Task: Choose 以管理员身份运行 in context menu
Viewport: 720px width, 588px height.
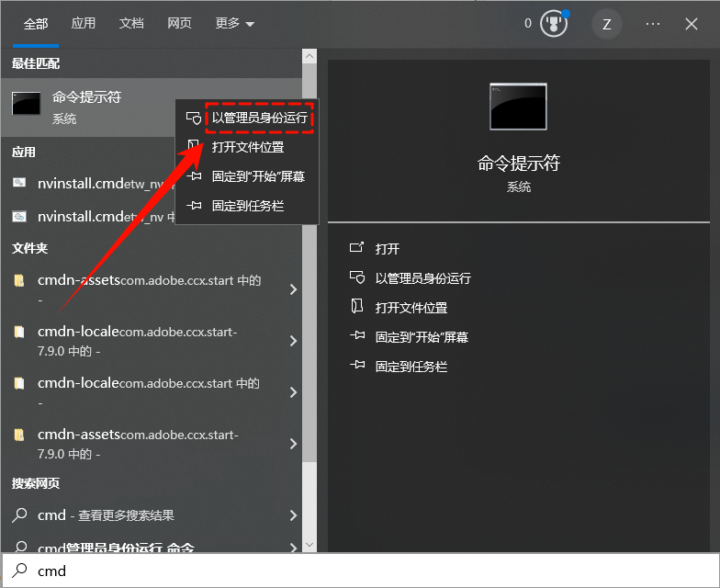Action: click(259, 118)
